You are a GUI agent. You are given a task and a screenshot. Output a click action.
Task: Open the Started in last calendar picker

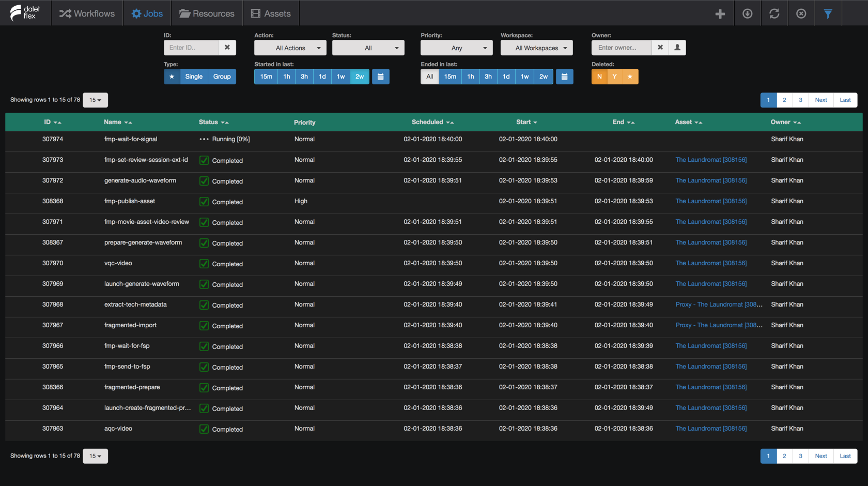(x=381, y=77)
